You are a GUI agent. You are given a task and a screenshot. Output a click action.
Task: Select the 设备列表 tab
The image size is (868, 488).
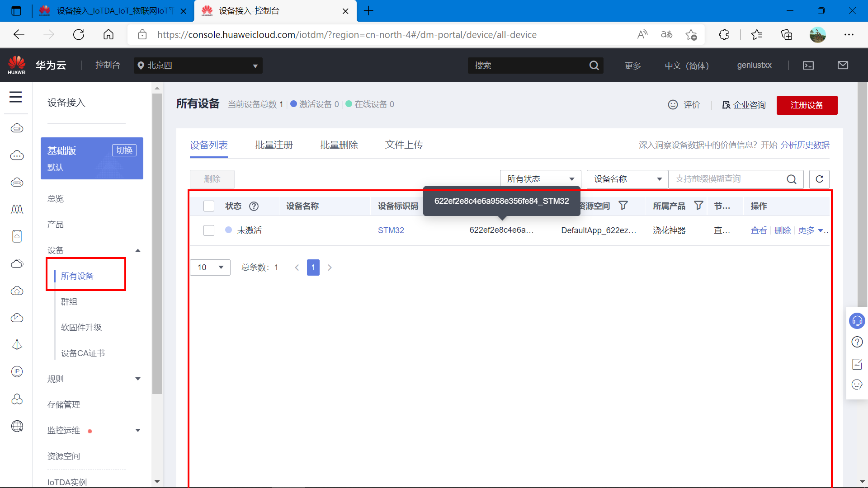[x=209, y=145]
